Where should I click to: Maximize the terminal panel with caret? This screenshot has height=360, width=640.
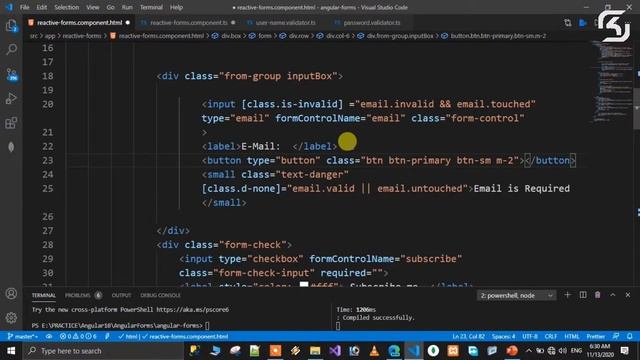(x=613, y=295)
